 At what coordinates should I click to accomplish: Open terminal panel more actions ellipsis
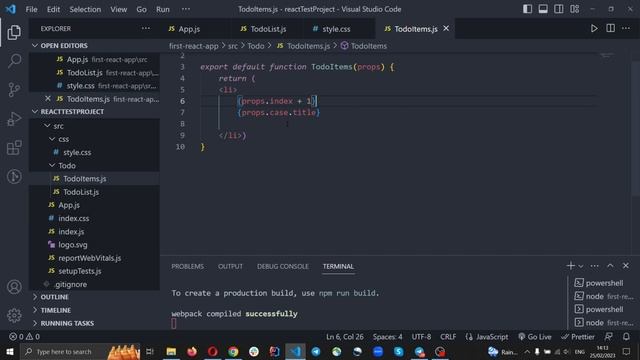[594, 266]
